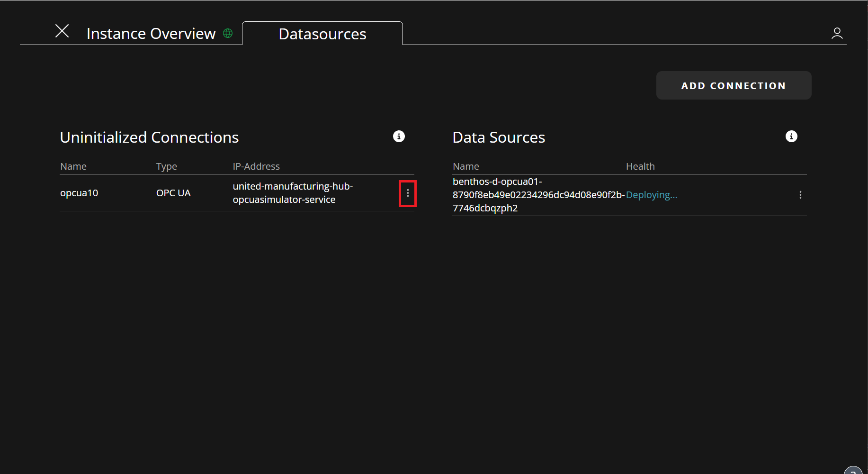Show info for Data Sources section

791,137
